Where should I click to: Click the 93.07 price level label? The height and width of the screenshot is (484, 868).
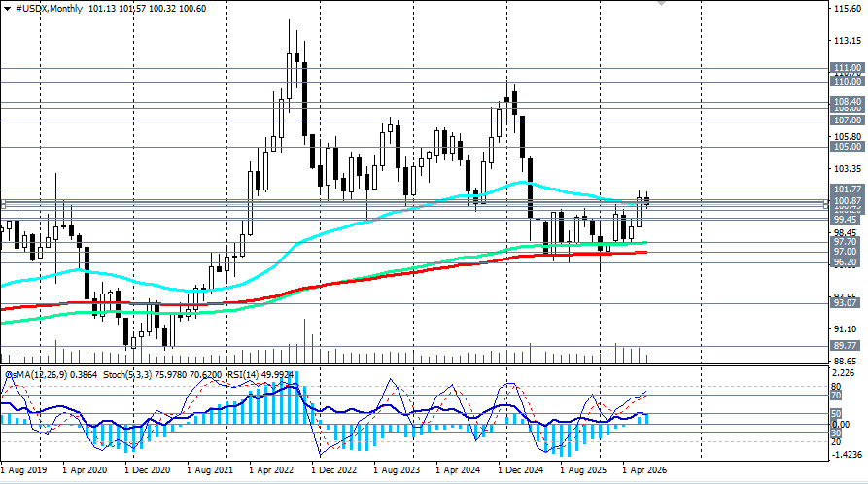[846, 302]
